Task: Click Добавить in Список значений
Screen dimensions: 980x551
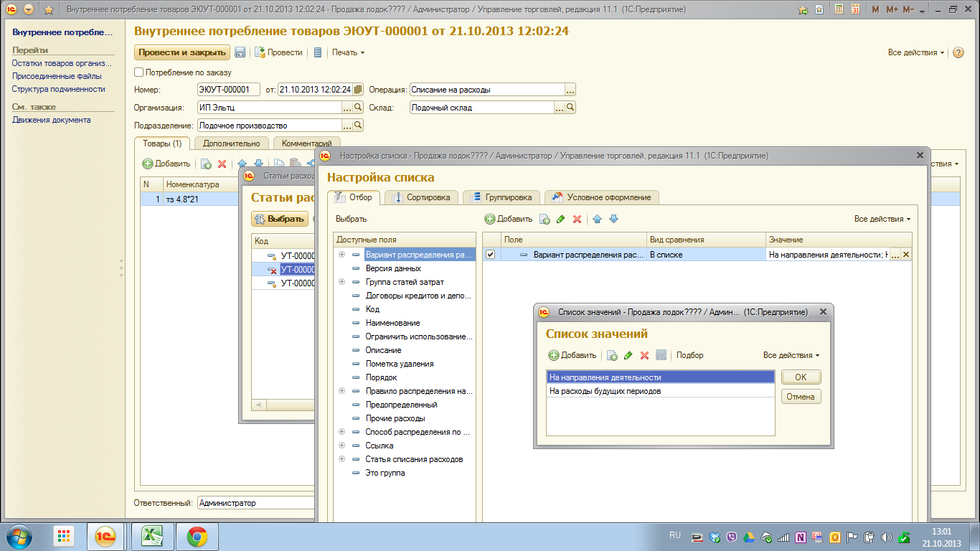Action: point(573,355)
